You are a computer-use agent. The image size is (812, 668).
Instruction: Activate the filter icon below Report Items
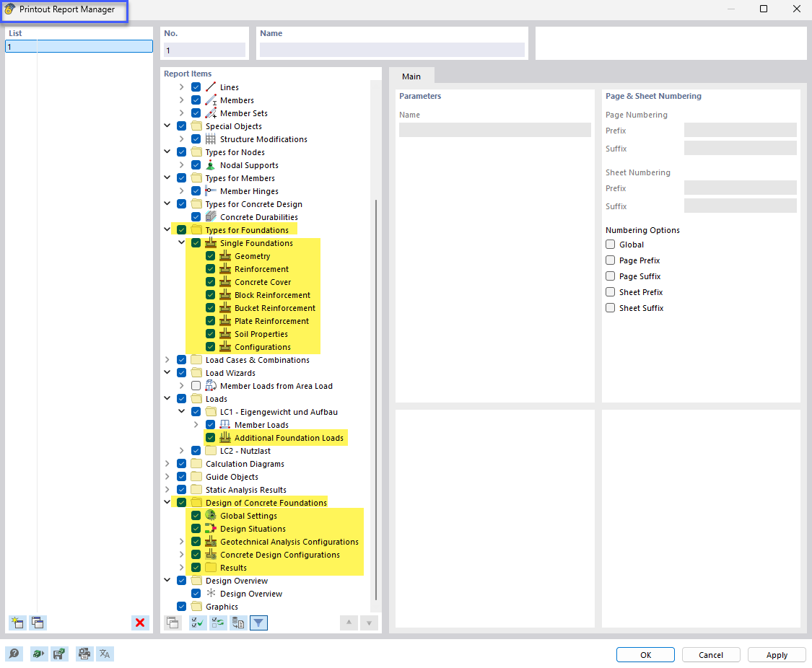pos(258,623)
